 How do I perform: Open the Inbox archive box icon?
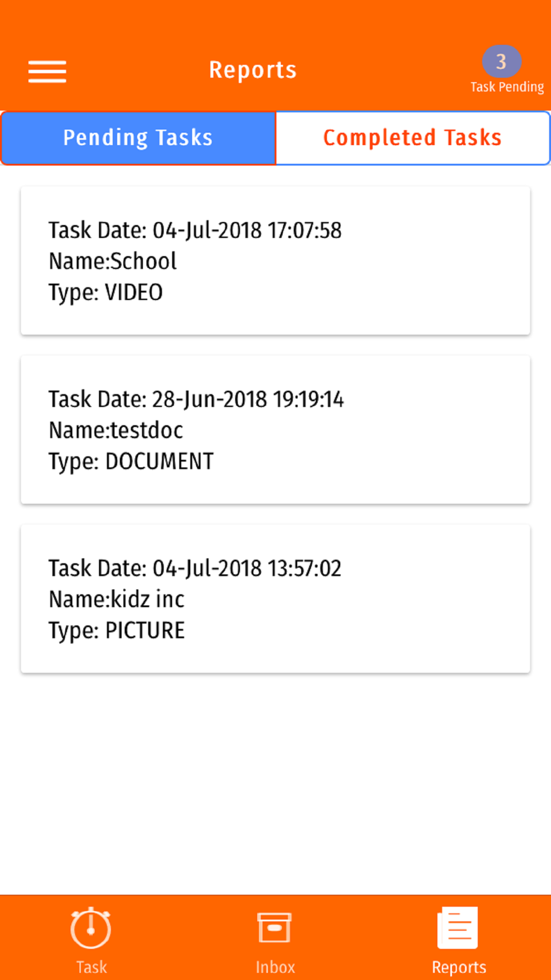pyautogui.click(x=274, y=928)
